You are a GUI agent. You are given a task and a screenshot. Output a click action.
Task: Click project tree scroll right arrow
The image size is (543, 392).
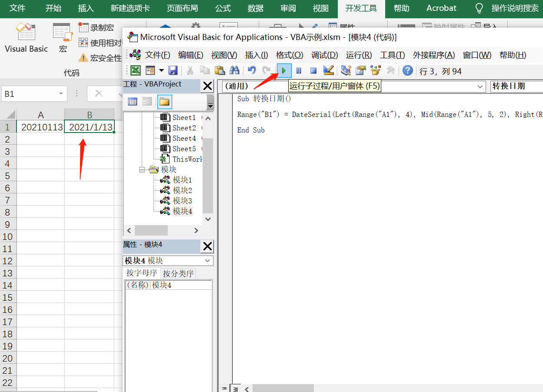coord(196,230)
